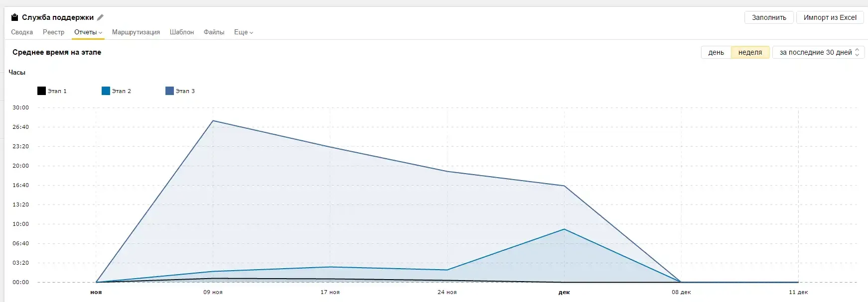Open the Файлы tab
This screenshot has height=302, width=868.
pos(214,32)
